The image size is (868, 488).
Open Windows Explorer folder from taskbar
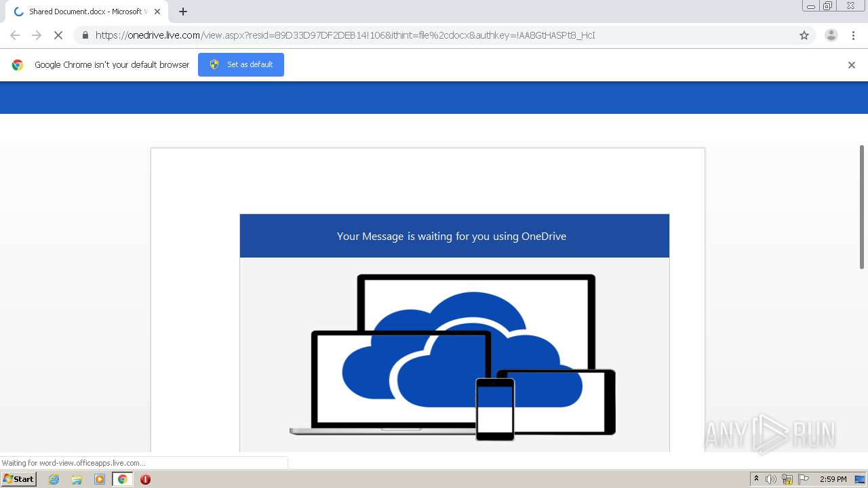pyautogui.click(x=77, y=479)
